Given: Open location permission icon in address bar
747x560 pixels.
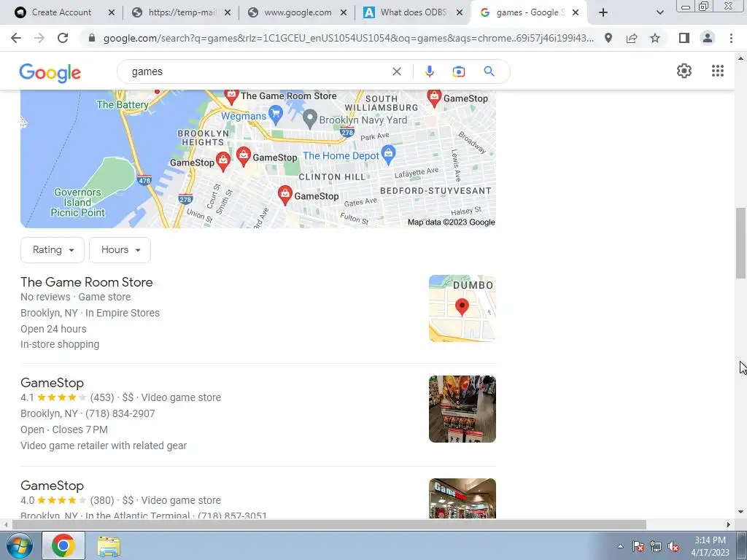Looking at the screenshot, I should [x=608, y=38].
